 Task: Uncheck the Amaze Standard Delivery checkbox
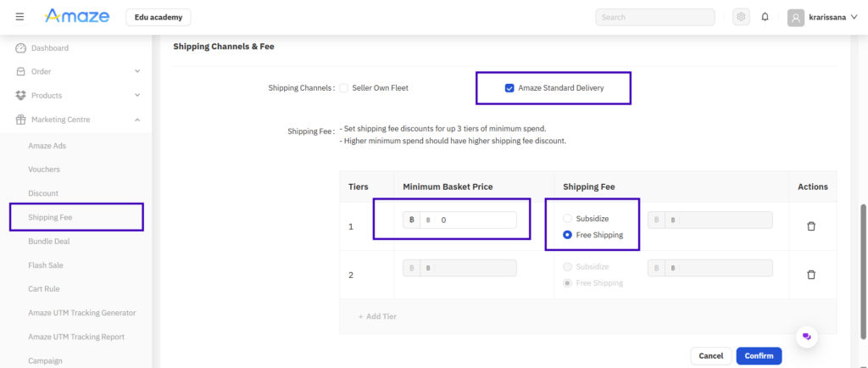click(509, 88)
